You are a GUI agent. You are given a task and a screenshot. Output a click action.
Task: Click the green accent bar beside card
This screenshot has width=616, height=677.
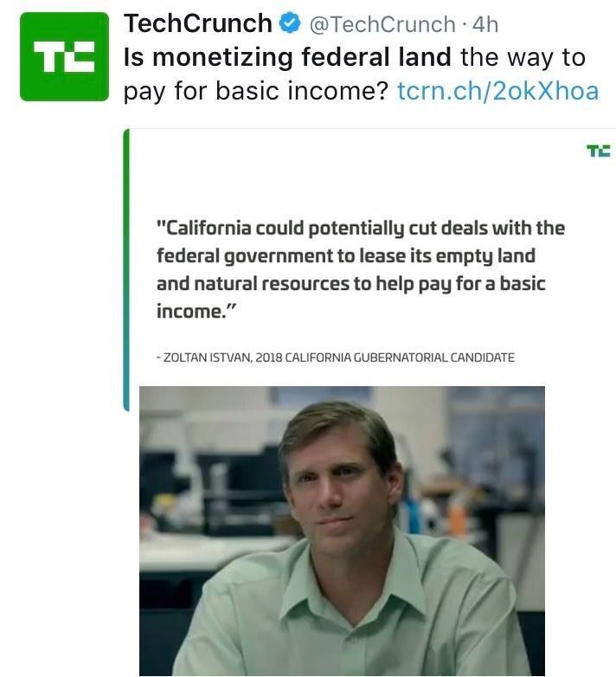point(126,268)
